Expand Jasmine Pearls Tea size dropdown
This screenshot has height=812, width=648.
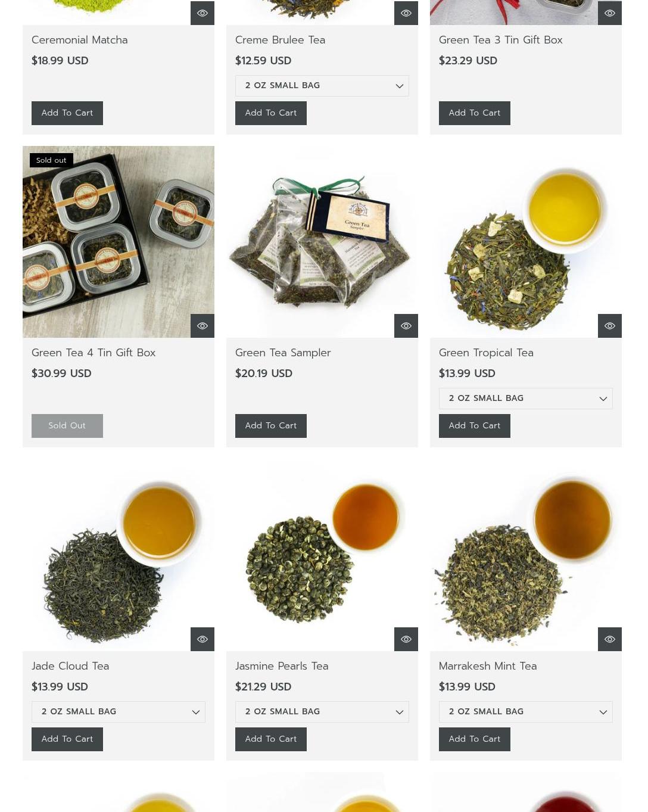322,712
